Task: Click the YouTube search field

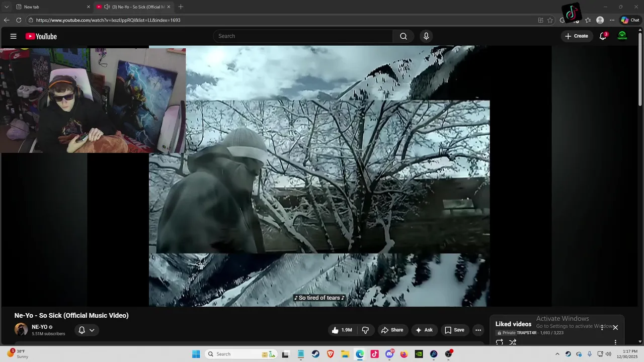Action: coord(303,36)
